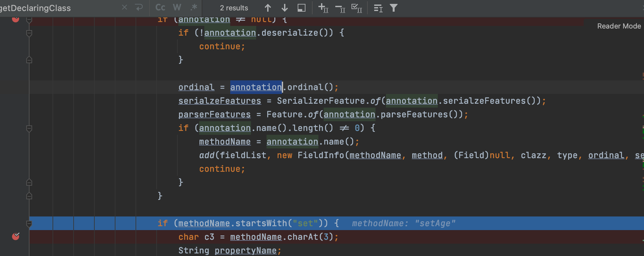Enable Reader Mode
Viewport: 644px width, 256px height.
tap(619, 26)
